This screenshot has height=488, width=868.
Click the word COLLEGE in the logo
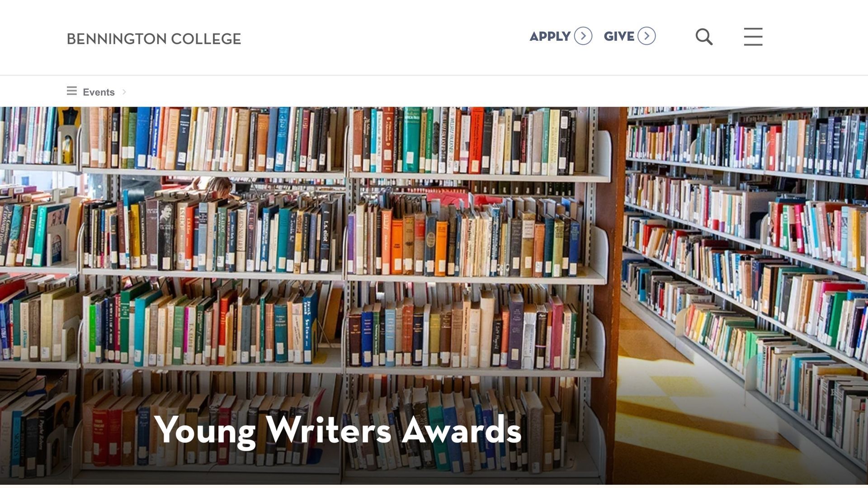(x=206, y=39)
